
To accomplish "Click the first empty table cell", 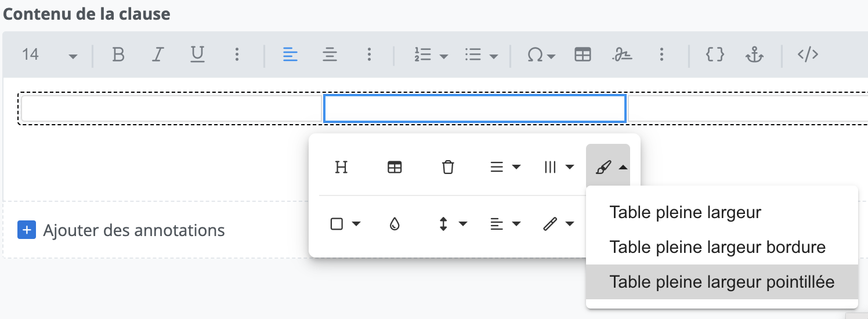I will pyautogui.click(x=171, y=108).
